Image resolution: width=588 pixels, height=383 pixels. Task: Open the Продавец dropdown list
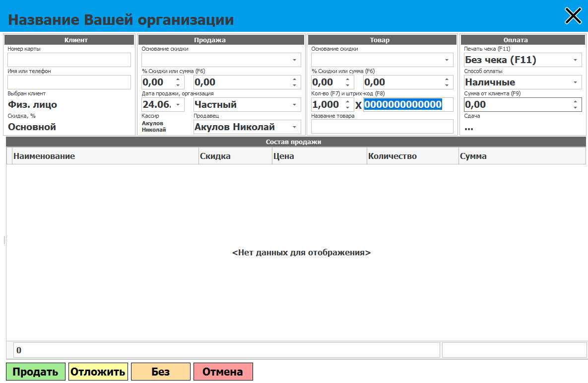pyautogui.click(x=294, y=127)
